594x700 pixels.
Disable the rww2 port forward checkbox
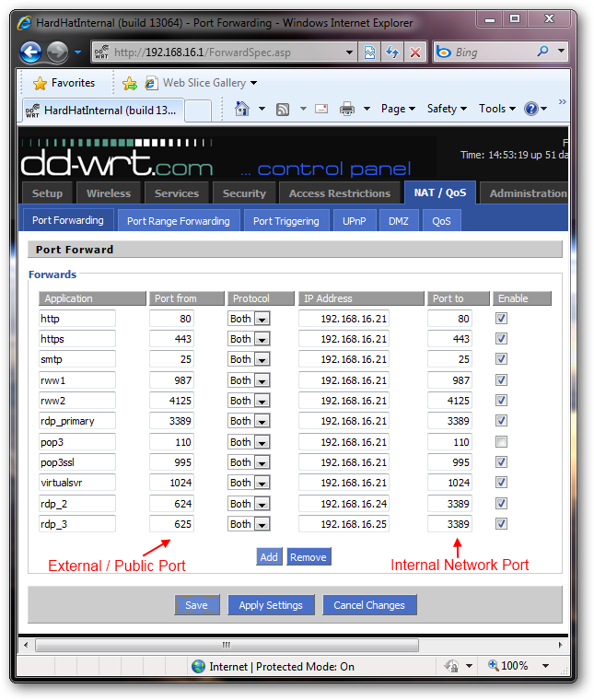[x=501, y=400]
